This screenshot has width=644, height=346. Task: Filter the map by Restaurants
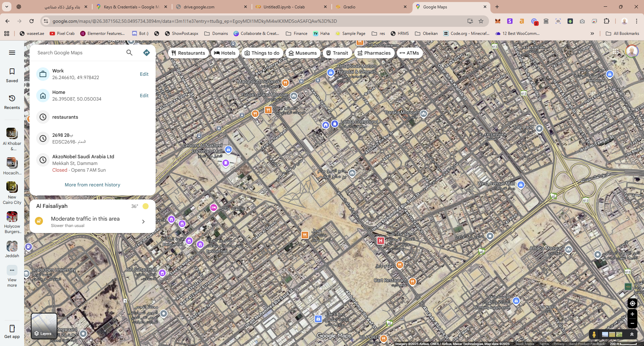(x=188, y=53)
